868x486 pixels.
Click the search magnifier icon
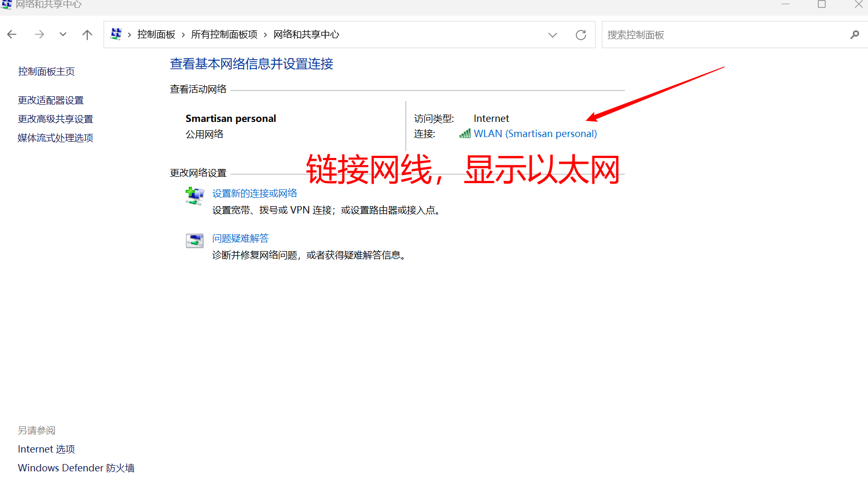point(854,35)
